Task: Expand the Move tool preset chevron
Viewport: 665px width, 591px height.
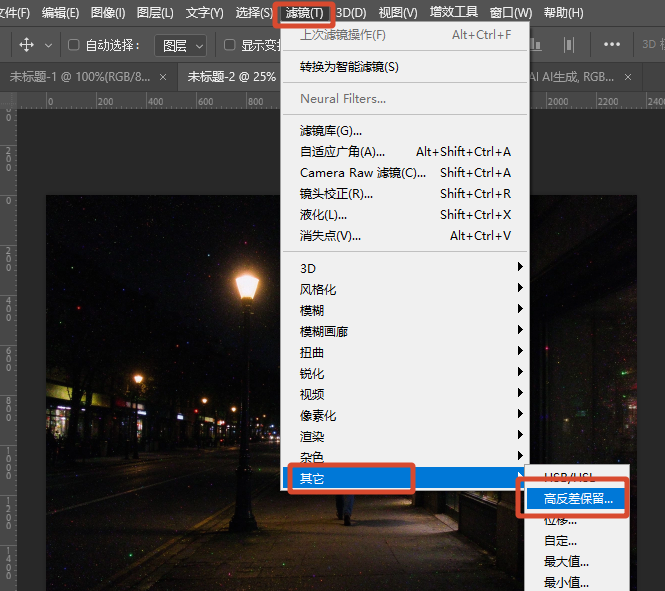Action: click(48, 45)
